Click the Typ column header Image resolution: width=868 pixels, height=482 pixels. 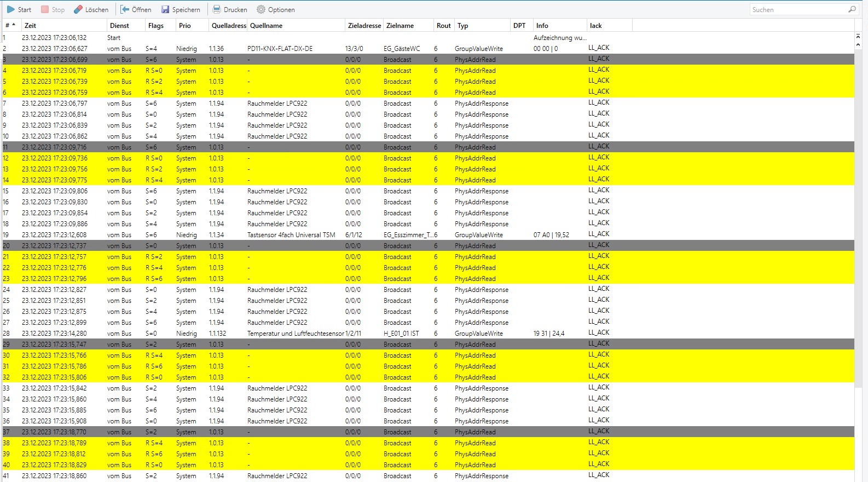coord(463,25)
